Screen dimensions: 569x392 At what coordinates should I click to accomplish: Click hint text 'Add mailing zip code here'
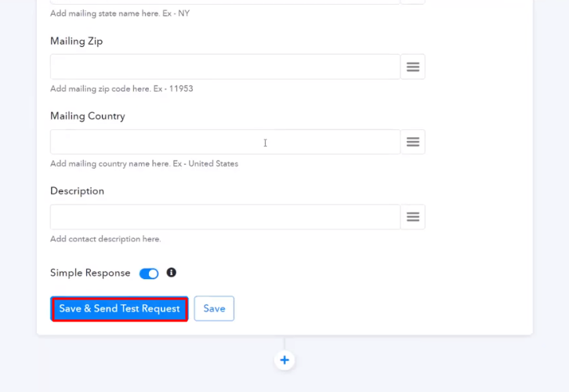(x=100, y=89)
